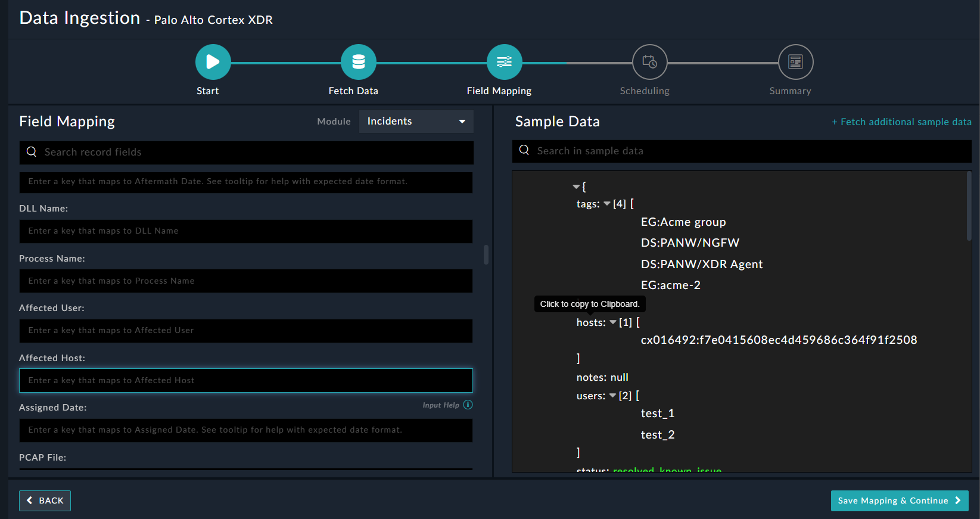This screenshot has height=519, width=980.
Task: Click the Summary step icon
Action: click(x=795, y=62)
